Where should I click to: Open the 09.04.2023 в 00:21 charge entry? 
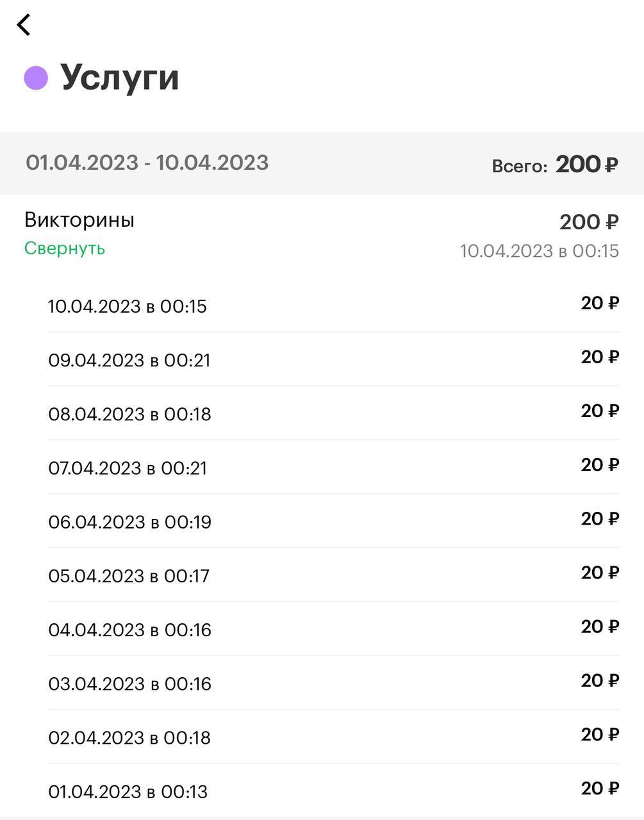pyautogui.click(x=129, y=360)
